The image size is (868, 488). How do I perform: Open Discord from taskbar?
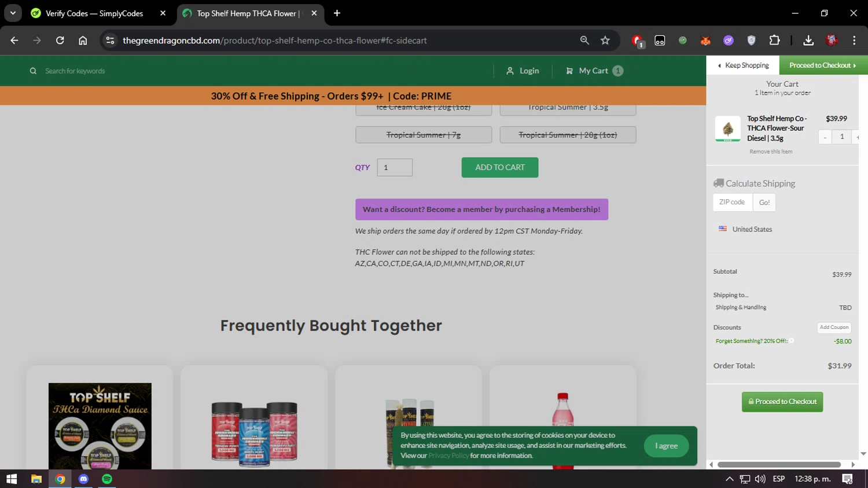coord(83,479)
